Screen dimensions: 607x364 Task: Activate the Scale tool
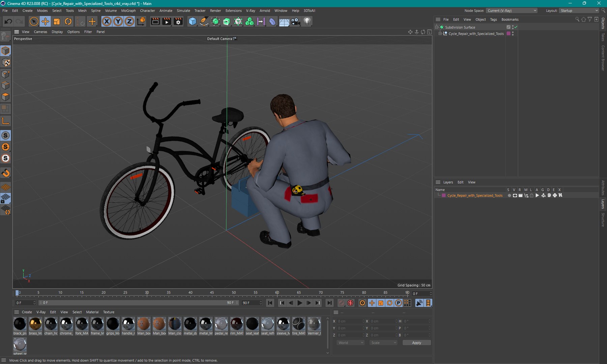pos(57,21)
